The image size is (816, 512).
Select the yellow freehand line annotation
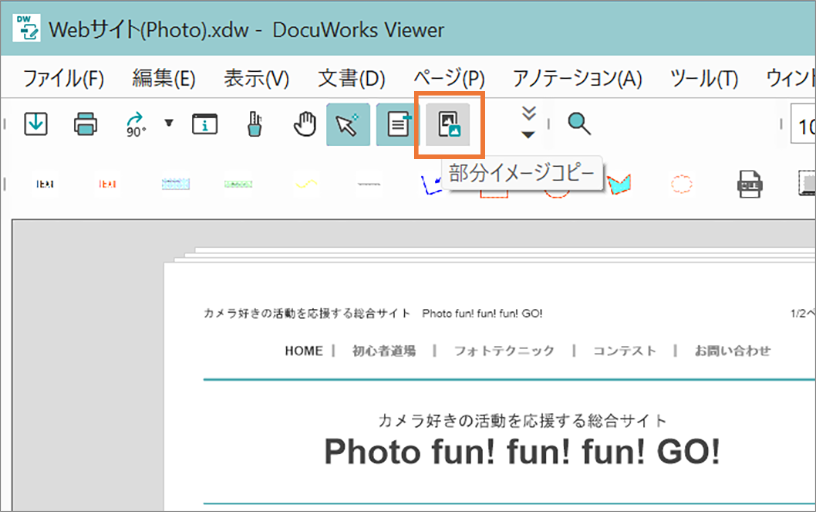tap(307, 184)
